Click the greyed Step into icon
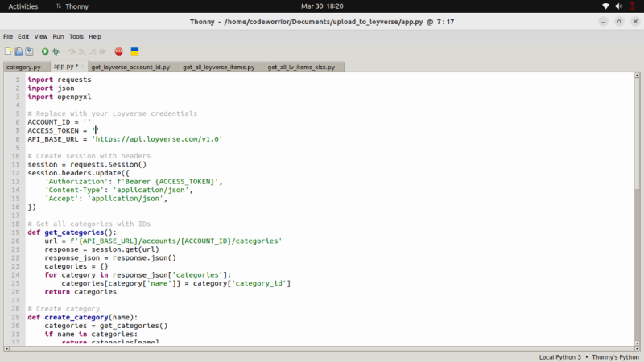Screen dimensions: 644x362 (x=82, y=51)
